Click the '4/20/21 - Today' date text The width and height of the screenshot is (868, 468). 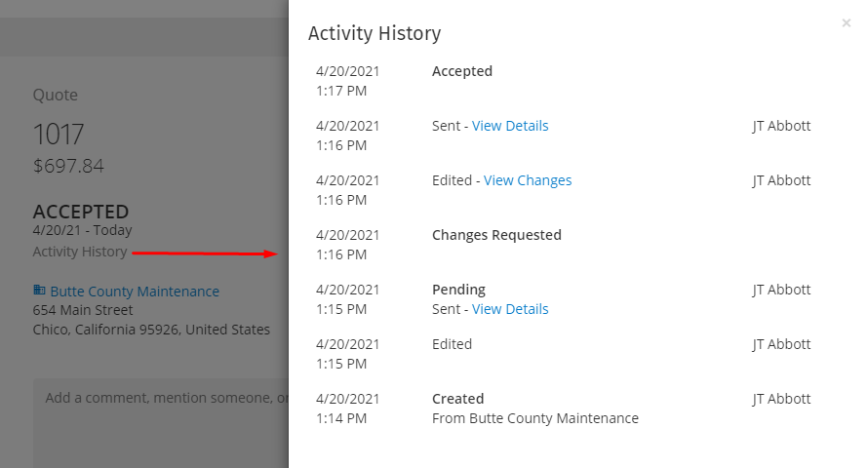tap(82, 230)
